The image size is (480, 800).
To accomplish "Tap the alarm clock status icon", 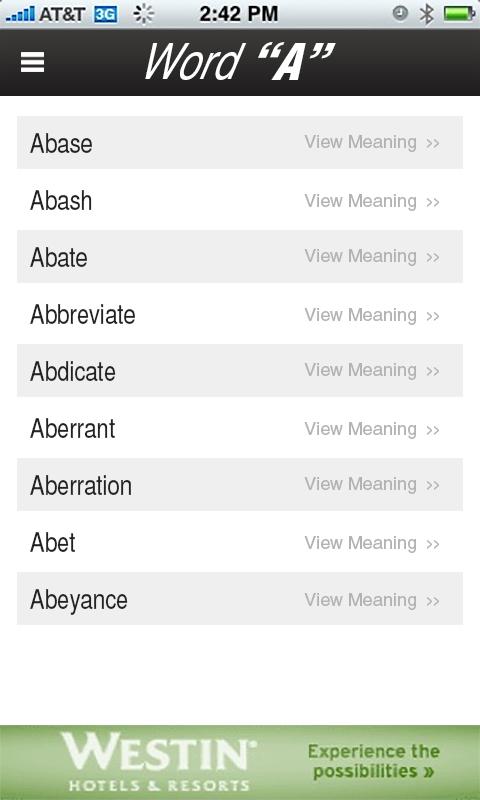I will 400,14.
